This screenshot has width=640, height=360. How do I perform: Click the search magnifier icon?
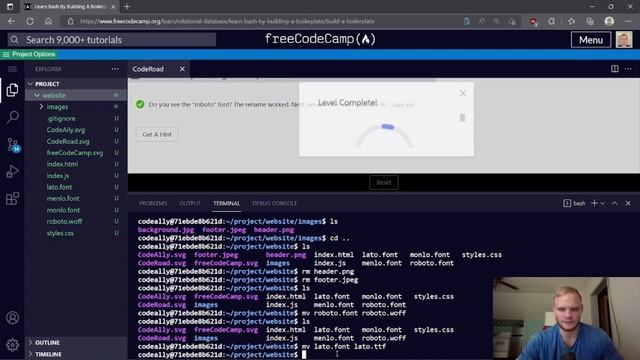(x=15, y=40)
